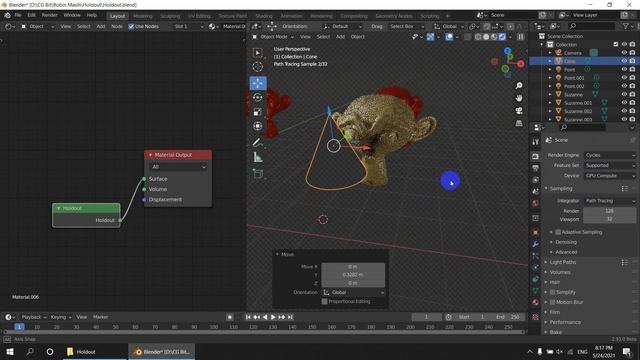Open the Render menu

49,15
